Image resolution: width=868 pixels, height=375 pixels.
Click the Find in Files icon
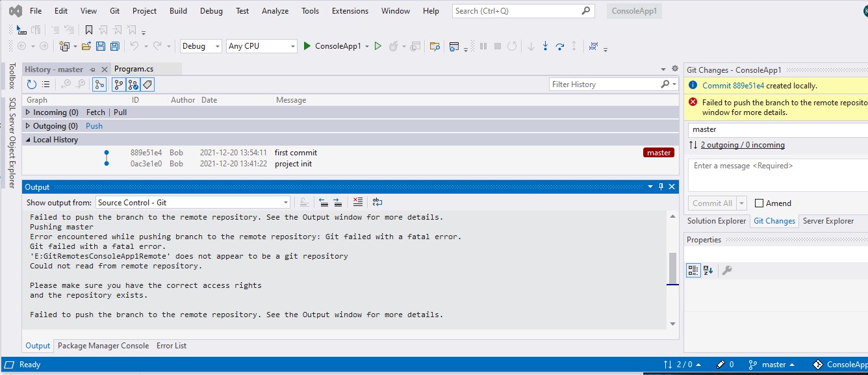[435, 46]
